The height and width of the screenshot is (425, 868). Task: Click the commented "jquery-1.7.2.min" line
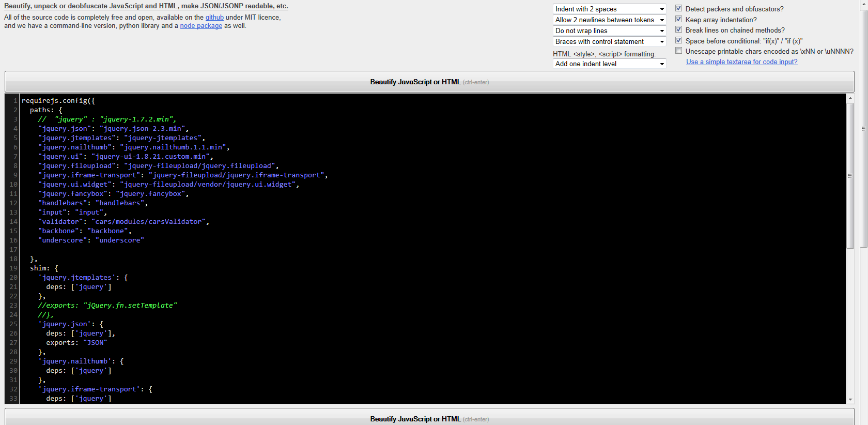click(x=107, y=119)
